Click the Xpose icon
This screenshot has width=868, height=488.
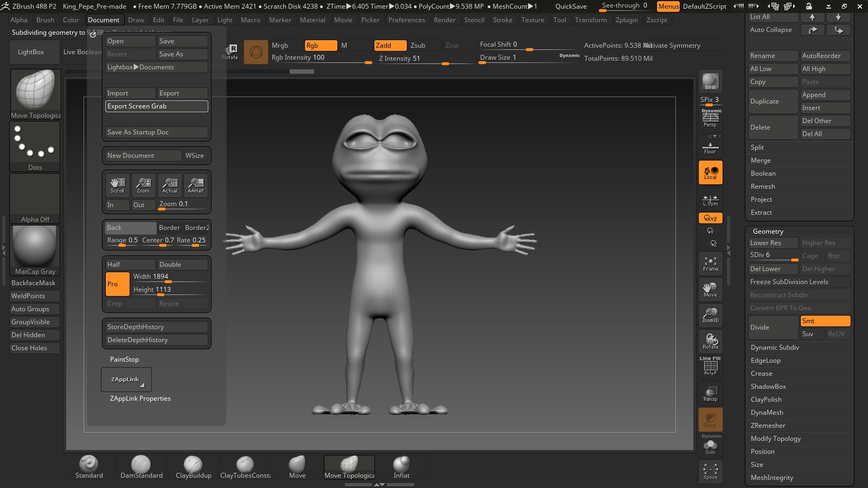pos(710,471)
